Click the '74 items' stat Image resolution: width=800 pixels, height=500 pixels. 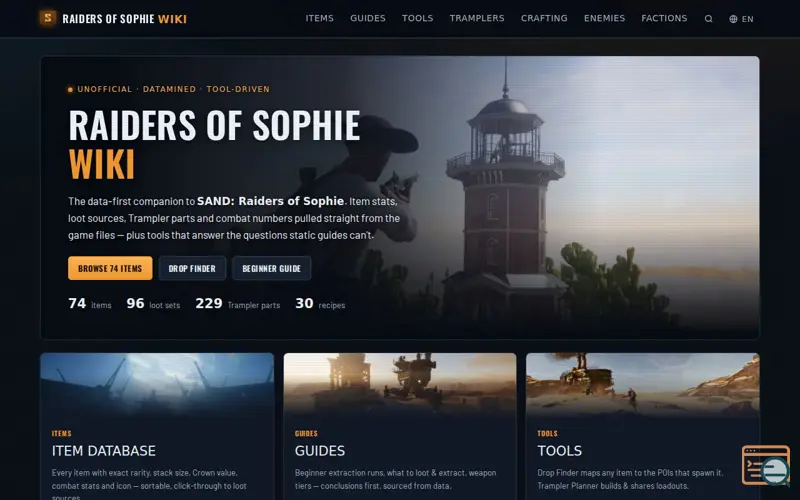(x=90, y=304)
